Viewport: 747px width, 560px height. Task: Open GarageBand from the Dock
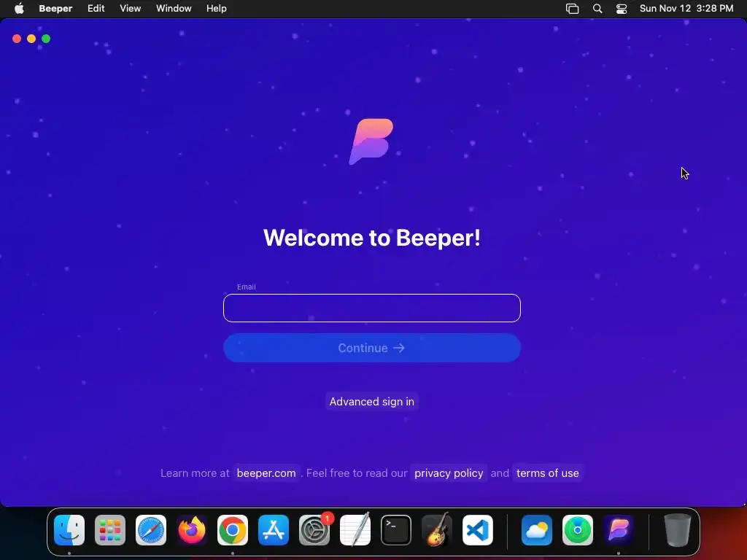pos(437,530)
